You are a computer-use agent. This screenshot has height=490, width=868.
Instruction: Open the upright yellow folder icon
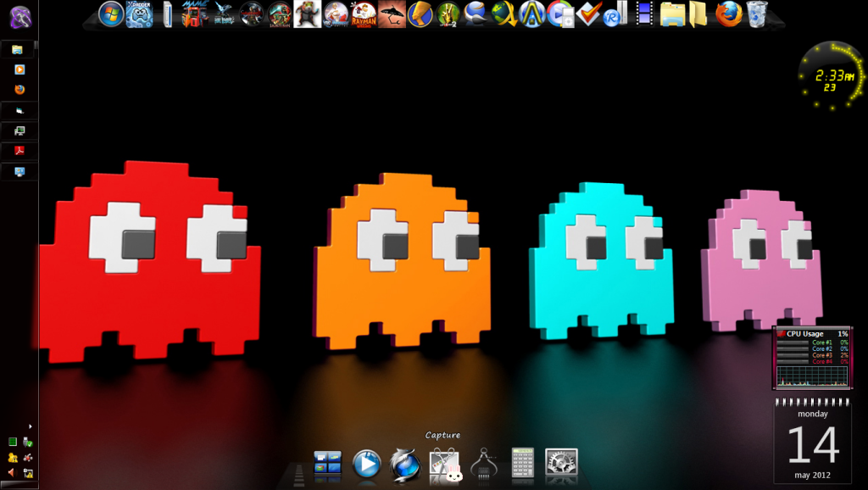[698, 14]
